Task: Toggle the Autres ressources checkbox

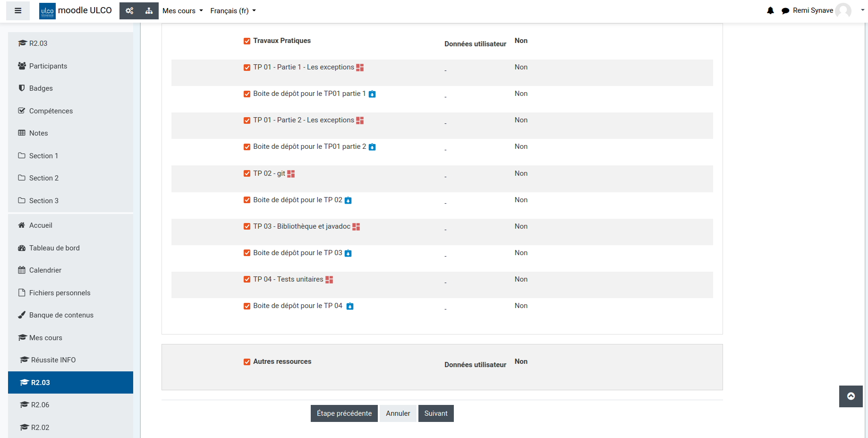Action: click(x=247, y=362)
